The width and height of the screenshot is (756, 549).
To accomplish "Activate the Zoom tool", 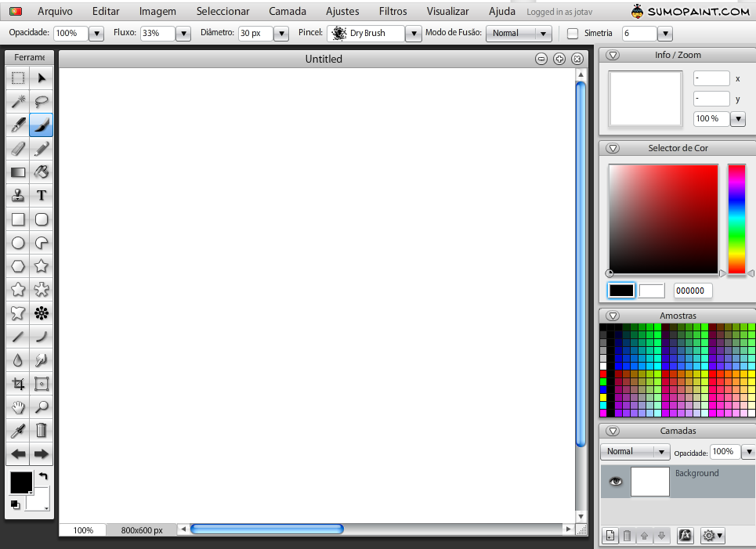I will click(x=41, y=407).
